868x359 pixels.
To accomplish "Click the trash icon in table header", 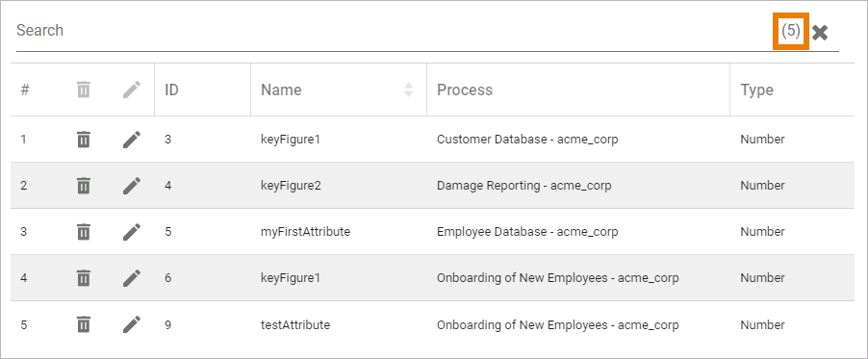I will [x=83, y=90].
